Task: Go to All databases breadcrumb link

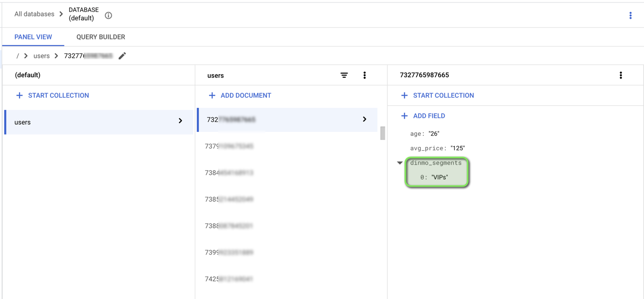Action: [34, 14]
